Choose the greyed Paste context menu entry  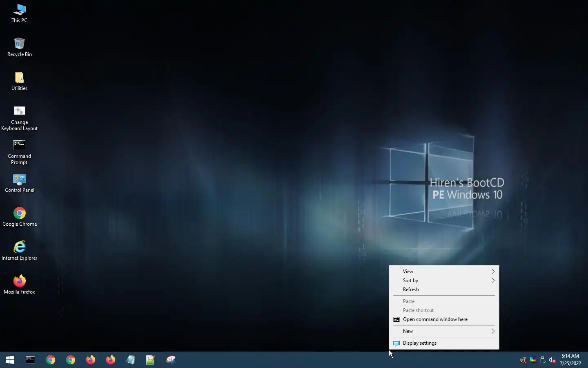point(444,301)
